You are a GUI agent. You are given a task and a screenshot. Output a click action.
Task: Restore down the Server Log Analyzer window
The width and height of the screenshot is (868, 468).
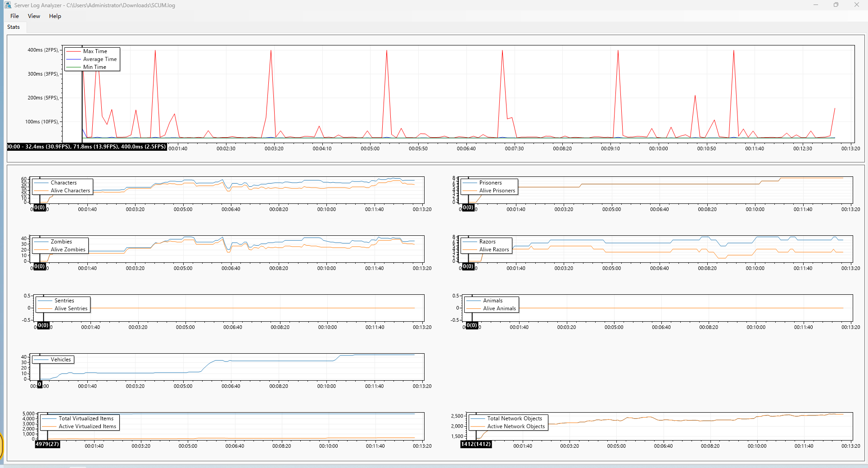click(836, 5)
